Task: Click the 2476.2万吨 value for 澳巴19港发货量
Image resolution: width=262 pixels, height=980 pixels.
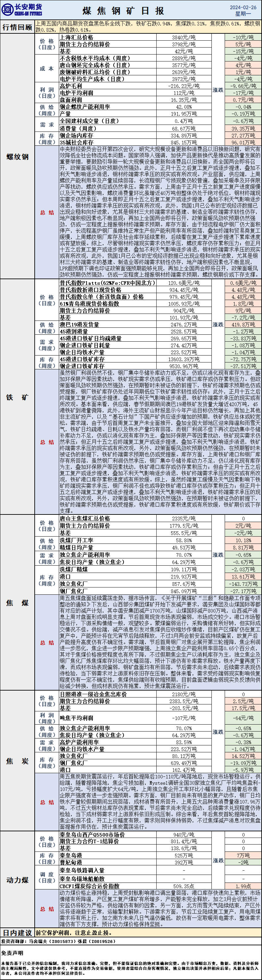Action: (x=184, y=324)
